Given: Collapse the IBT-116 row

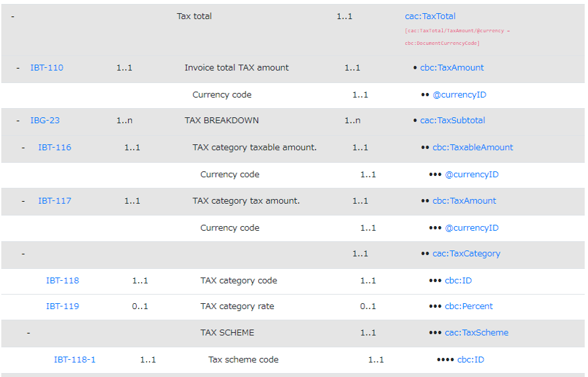Looking at the screenshot, I should [23, 148].
